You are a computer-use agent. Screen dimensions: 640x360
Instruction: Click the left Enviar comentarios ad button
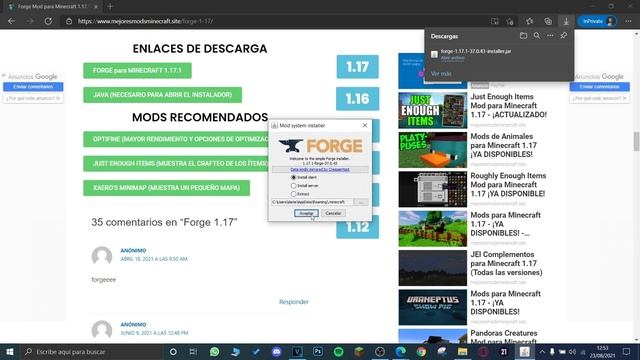pyautogui.click(x=33, y=87)
